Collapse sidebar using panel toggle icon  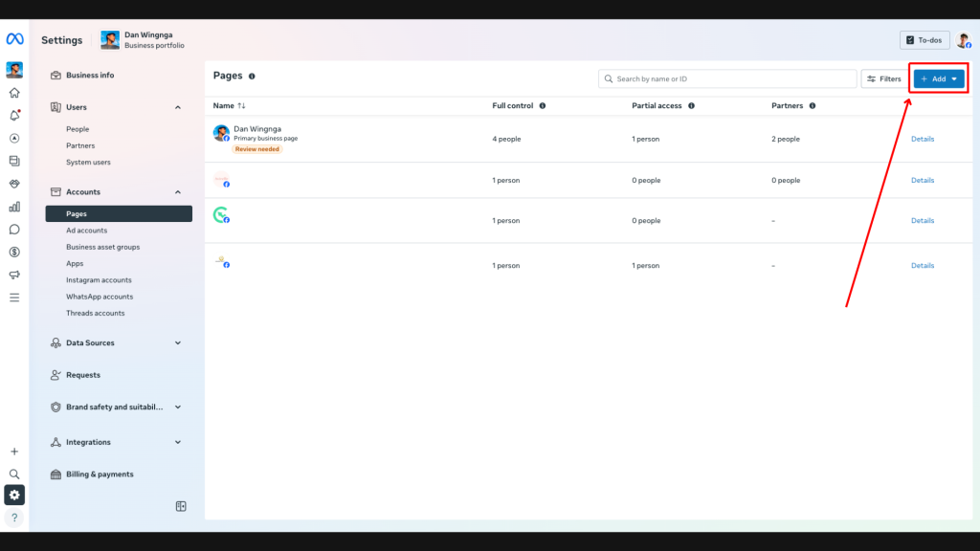(x=181, y=506)
